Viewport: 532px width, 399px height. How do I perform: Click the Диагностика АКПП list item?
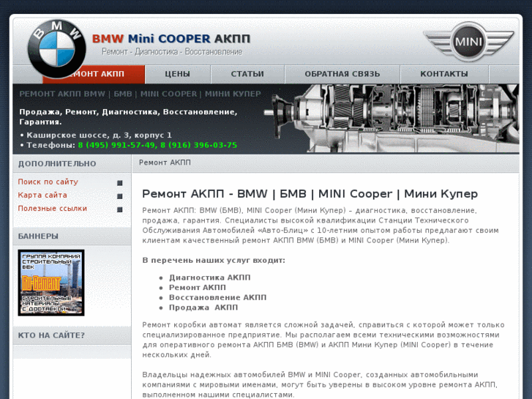point(210,277)
